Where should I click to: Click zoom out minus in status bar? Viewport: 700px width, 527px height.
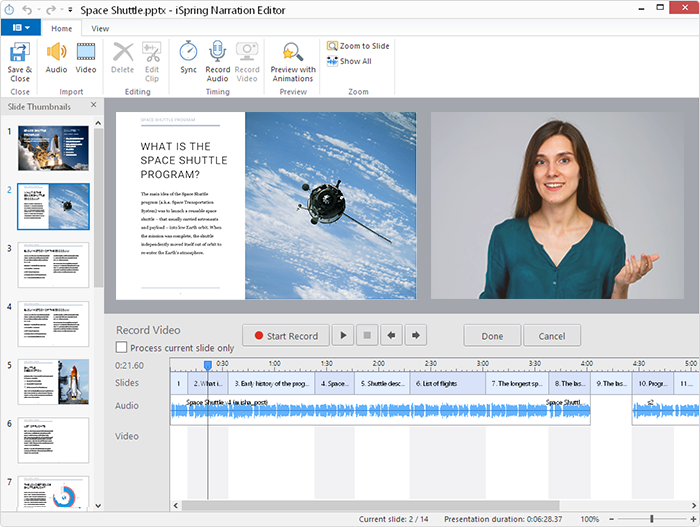[x=612, y=519]
